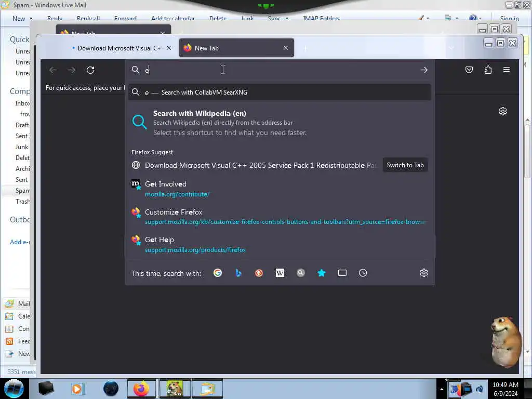Viewport: 532px width, 399px height.
Task: Select Download Microsoft Visual C++ 2005 suggestion
Action: point(255,165)
